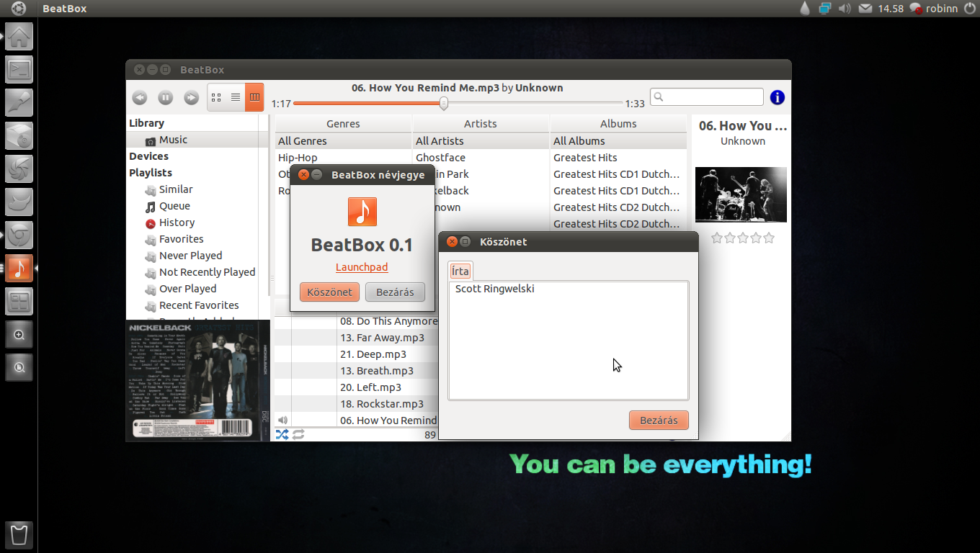Filter by Ghostface artist
The image size is (980, 553).
481,158
